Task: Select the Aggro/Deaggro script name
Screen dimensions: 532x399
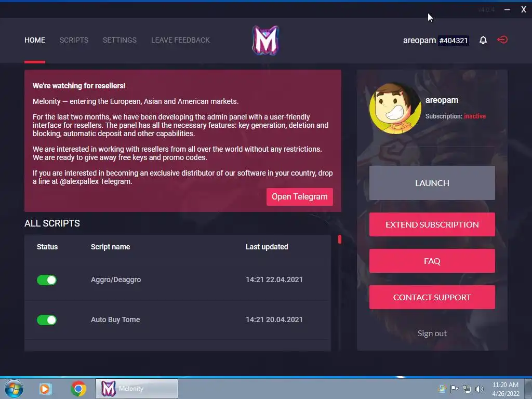Action: coord(116,280)
